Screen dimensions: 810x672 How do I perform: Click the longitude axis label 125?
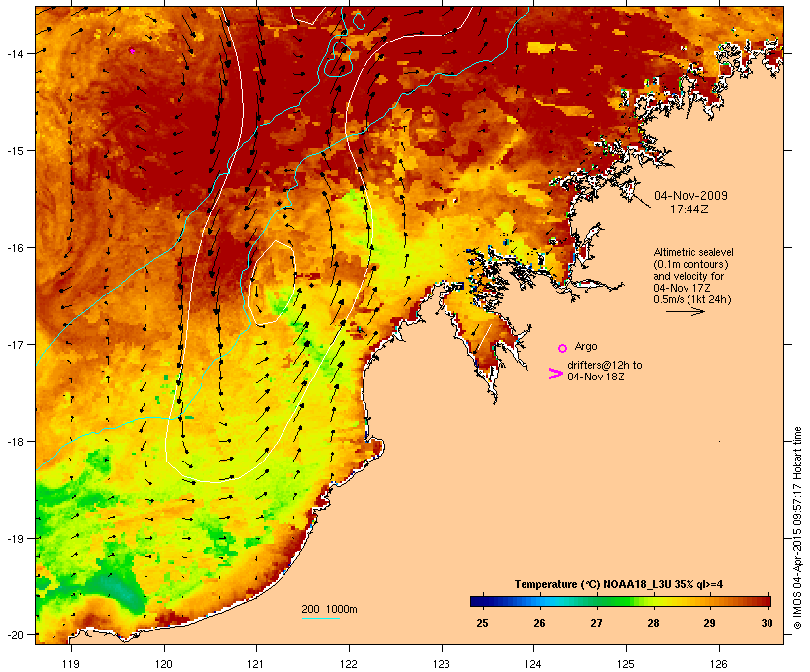[626, 664]
